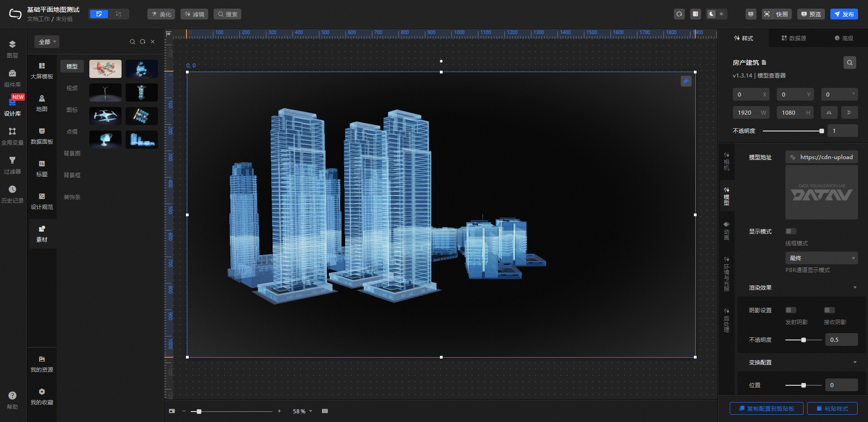Click the vertical flip icon
Screen dimensions: 868x422
(x=849, y=112)
